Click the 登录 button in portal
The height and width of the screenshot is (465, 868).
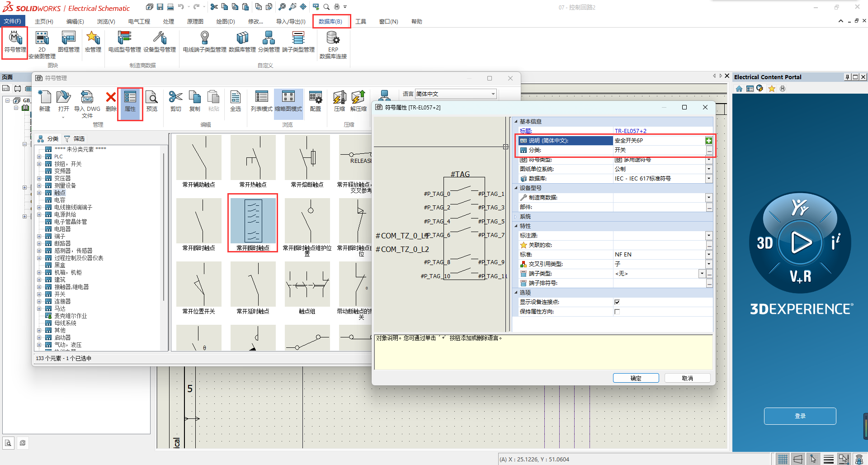(x=800, y=416)
